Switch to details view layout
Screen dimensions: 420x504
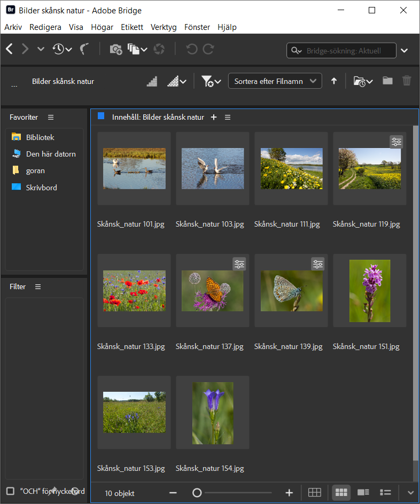click(x=363, y=493)
